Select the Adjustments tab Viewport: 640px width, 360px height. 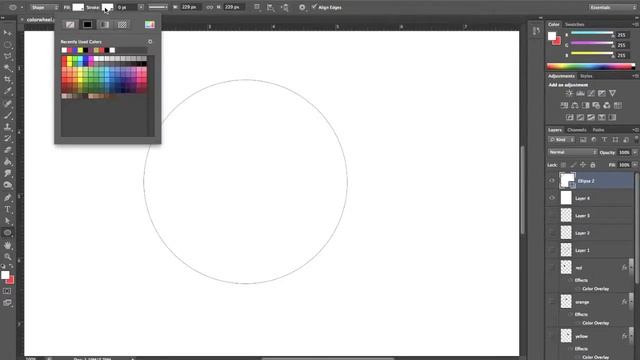tap(561, 76)
